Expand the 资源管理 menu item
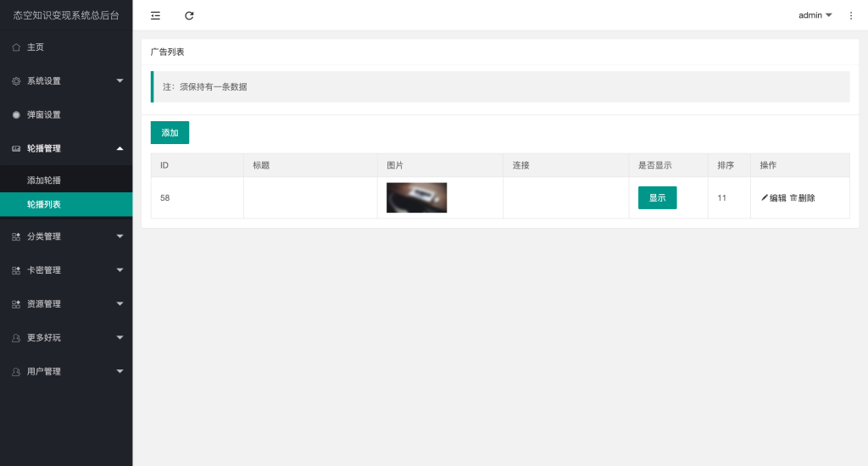 point(44,303)
